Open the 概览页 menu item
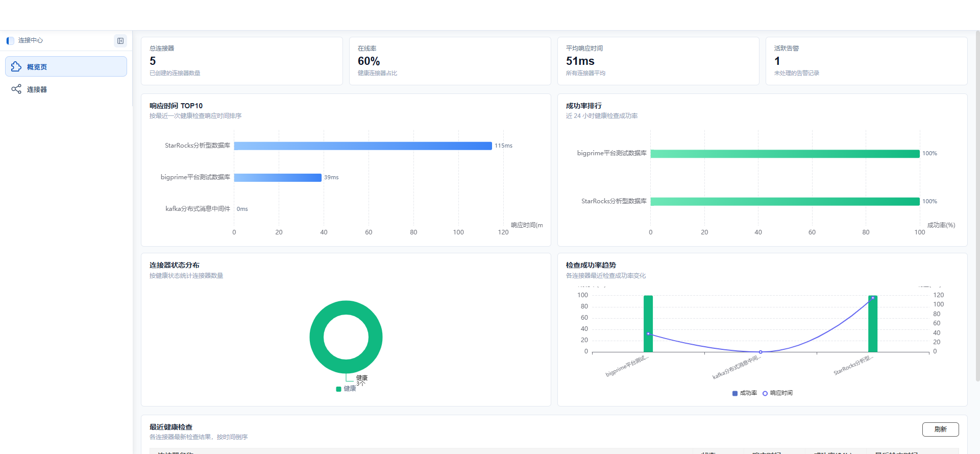Viewport: 980px width, 454px height. [66, 66]
